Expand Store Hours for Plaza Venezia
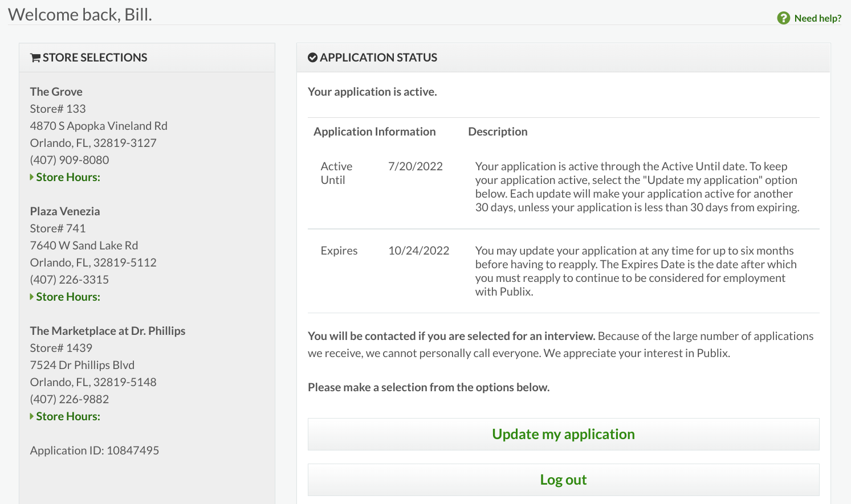 tap(68, 297)
